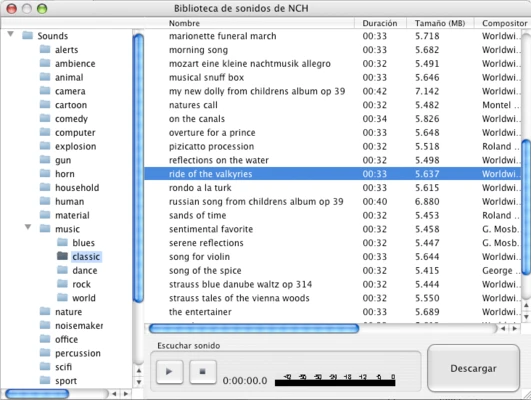Open the noisemaker folder icon
The width and height of the screenshot is (531, 400).
[x=45, y=325]
